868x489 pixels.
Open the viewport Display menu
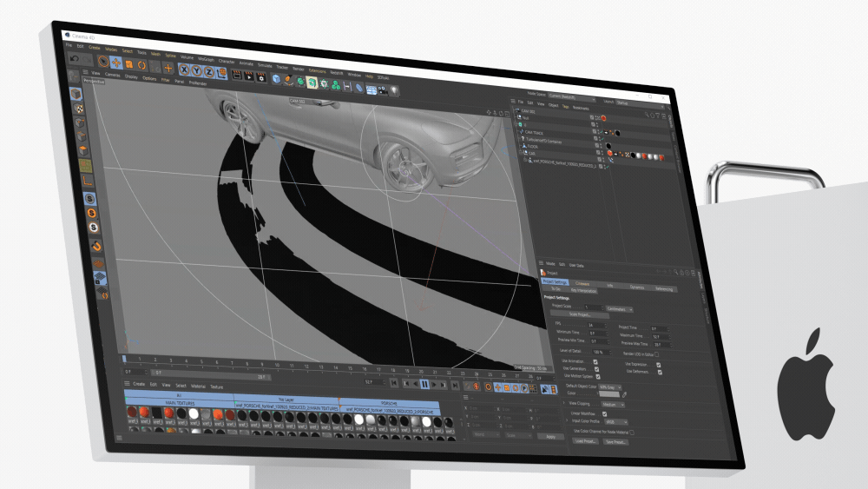tap(131, 76)
